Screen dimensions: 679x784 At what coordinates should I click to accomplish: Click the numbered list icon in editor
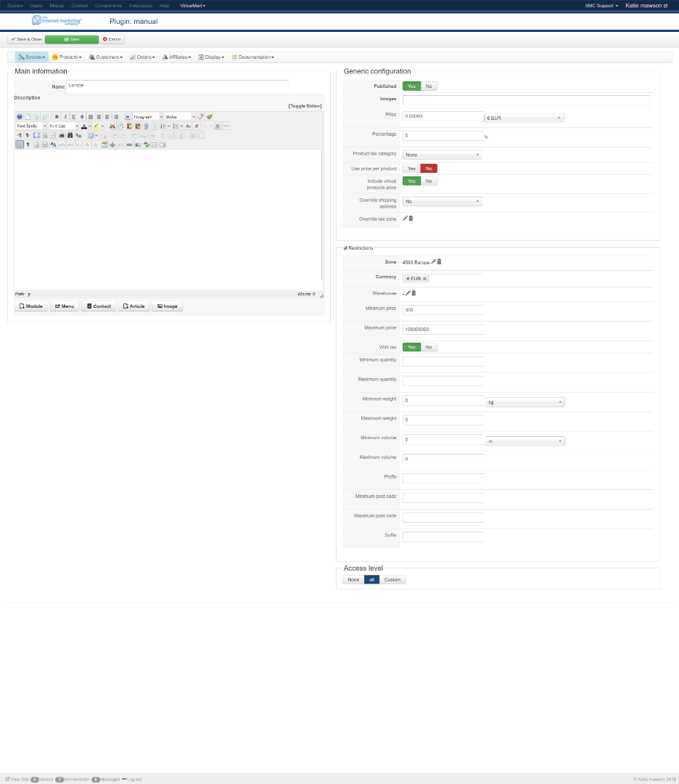[x=163, y=126]
